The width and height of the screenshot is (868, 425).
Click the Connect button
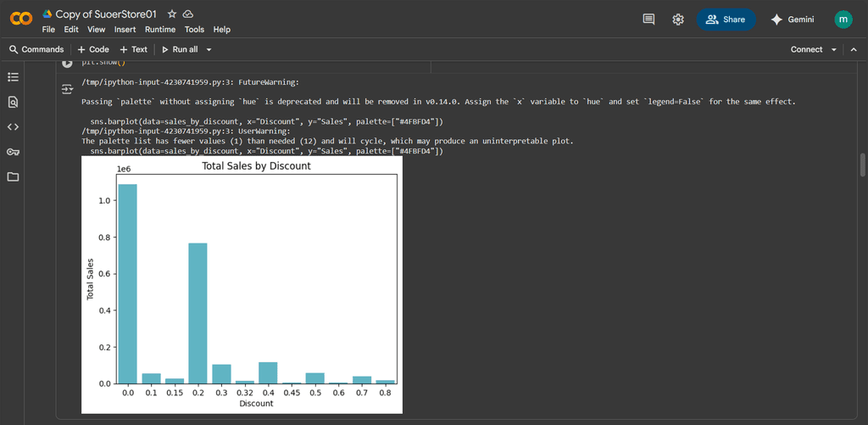click(807, 49)
